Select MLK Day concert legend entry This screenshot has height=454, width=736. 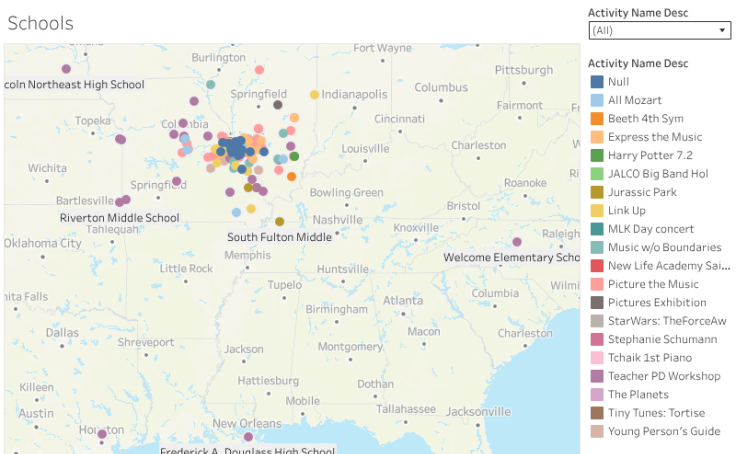651,229
